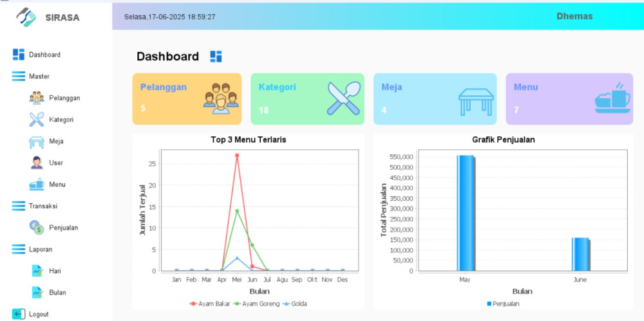
Task: Click the Golda data point at Mei
Action: (x=237, y=258)
